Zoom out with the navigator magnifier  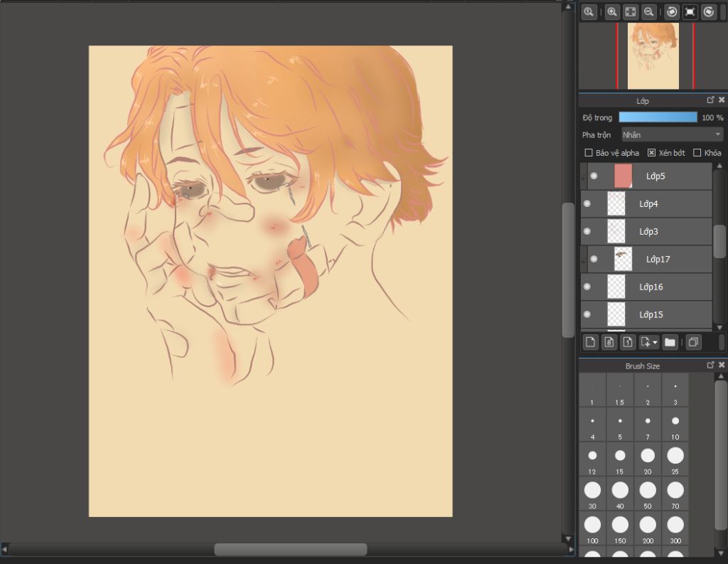pos(648,12)
